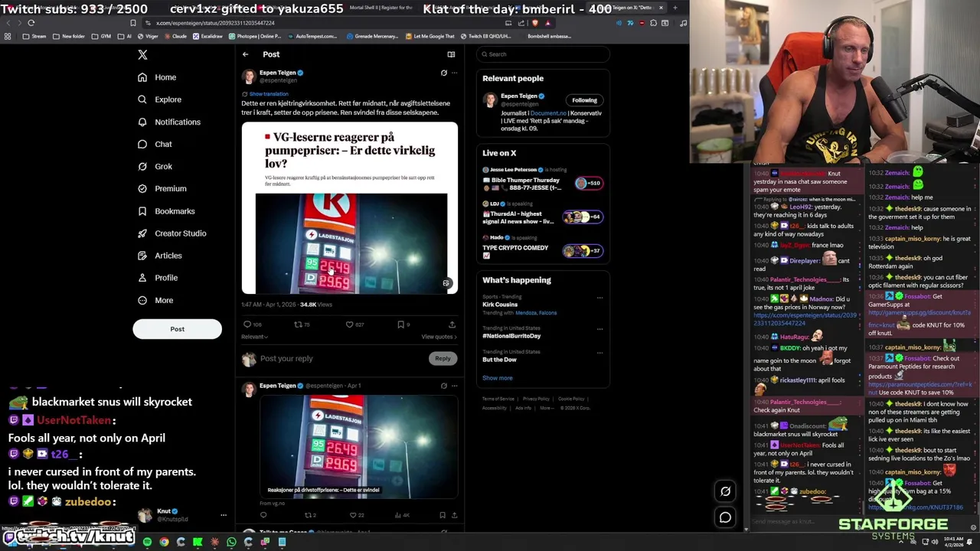The width and height of the screenshot is (980, 551).
Task: Open Bookmarks in the sidebar
Action: tap(166, 211)
